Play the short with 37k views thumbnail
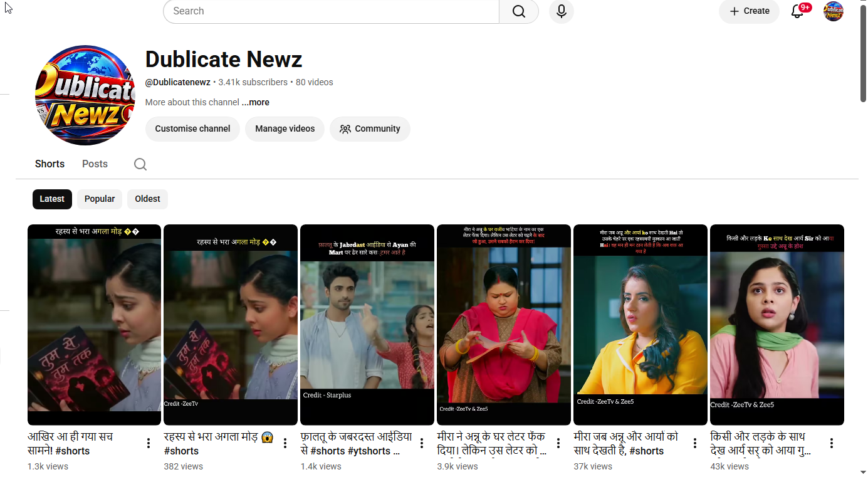 pyautogui.click(x=641, y=325)
